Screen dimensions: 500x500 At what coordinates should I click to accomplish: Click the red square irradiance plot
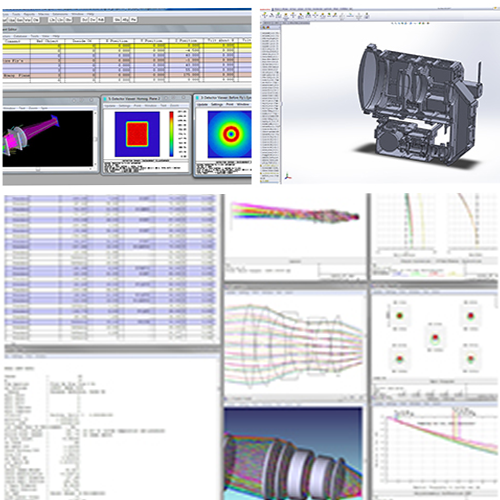[137, 134]
